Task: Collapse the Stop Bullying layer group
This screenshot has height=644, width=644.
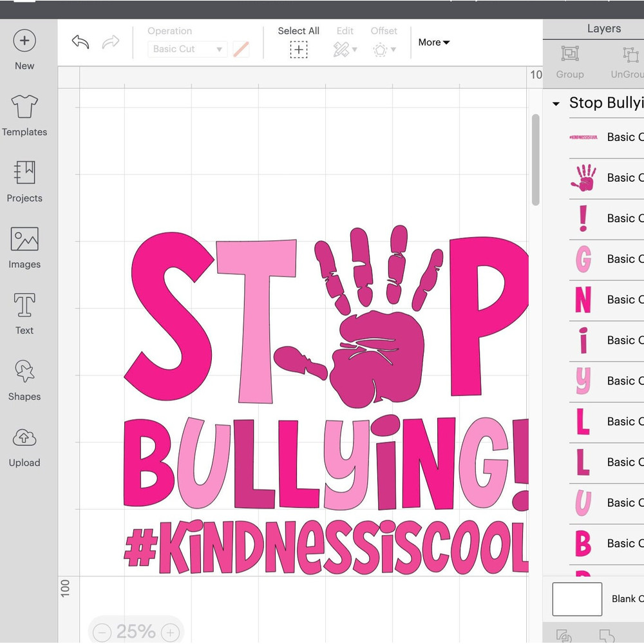Action: (556, 103)
